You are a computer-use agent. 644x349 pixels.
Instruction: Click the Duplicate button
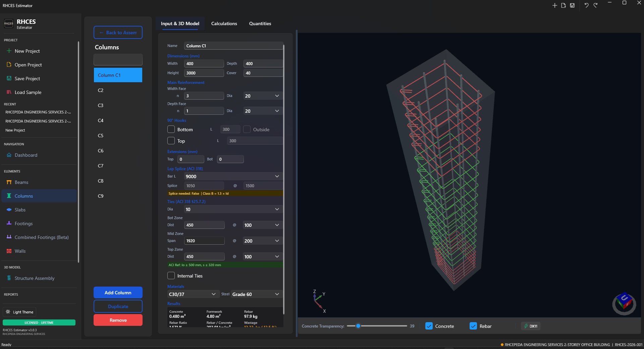point(118,306)
